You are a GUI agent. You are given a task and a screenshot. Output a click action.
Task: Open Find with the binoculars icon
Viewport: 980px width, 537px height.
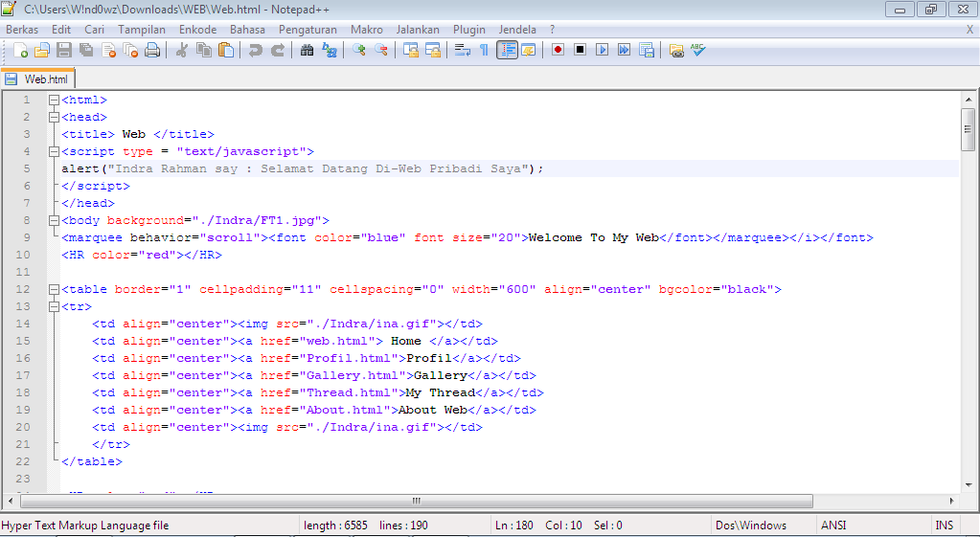pos(307,50)
